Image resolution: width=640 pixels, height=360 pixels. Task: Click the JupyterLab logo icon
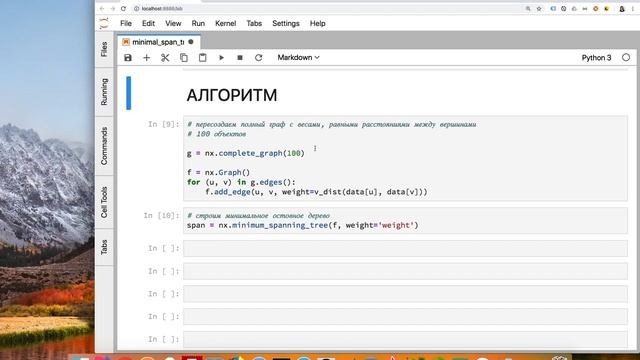point(104,23)
